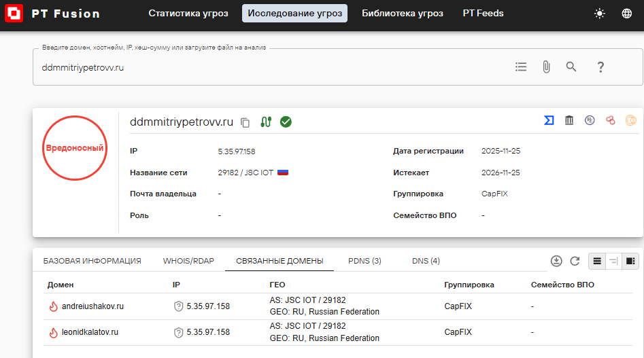The width and height of the screenshot is (644, 358).
Task: Toggle light/dark theme sun icon
Action: [x=599, y=14]
